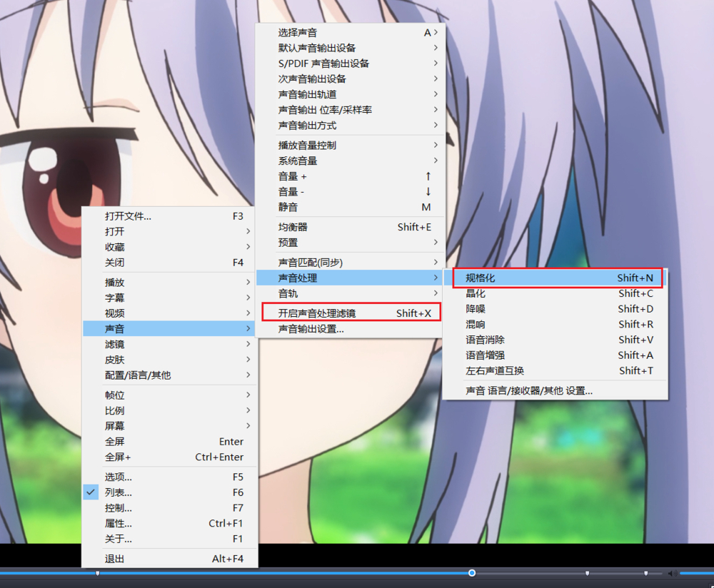This screenshot has width=714, height=588.
Task: Toggle the checked 列表... item
Action: pos(170,493)
